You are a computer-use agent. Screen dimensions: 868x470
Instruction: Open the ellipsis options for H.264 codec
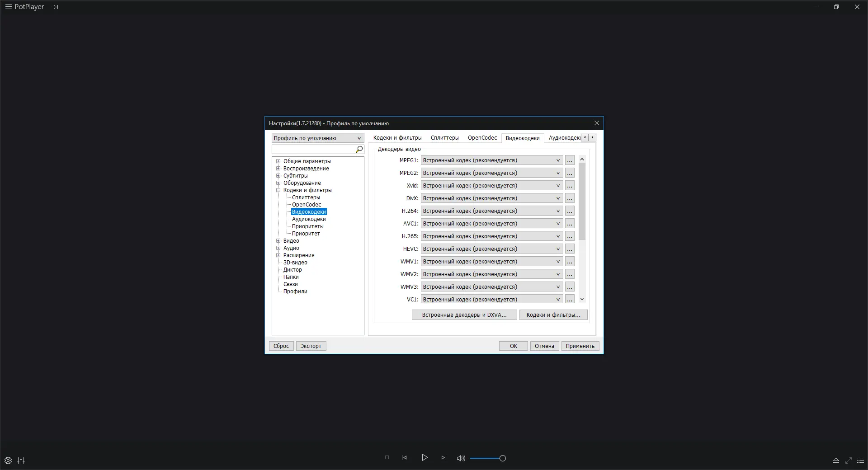pos(570,211)
